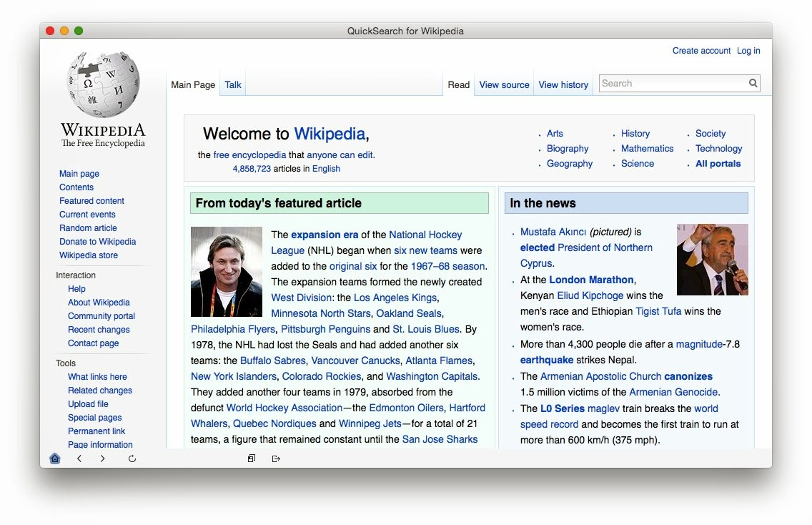Screen dimensions: 812x525
Task: Open the View history tab
Action: click(x=563, y=84)
